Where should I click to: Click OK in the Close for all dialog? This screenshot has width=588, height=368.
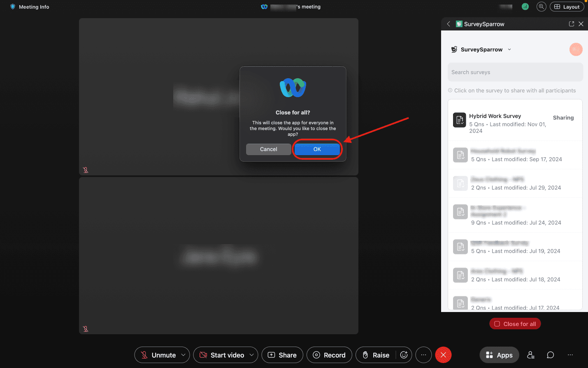(x=317, y=149)
